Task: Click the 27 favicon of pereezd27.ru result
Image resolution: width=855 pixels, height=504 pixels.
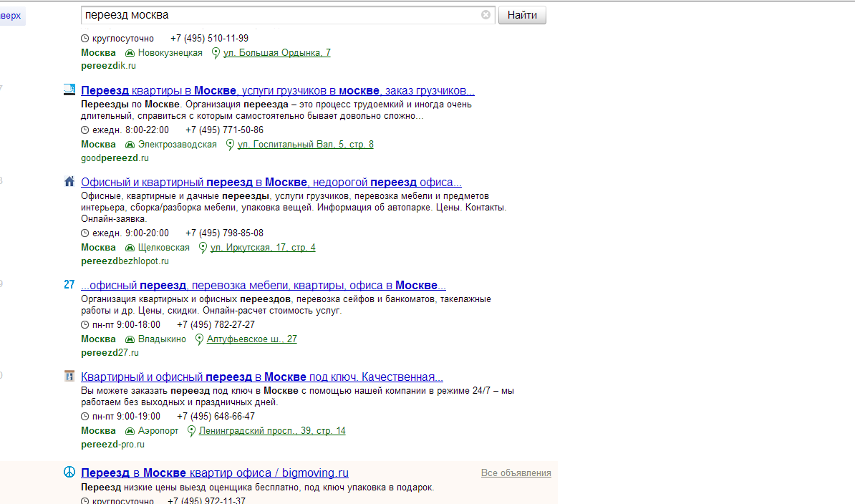Action: click(69, 284)
